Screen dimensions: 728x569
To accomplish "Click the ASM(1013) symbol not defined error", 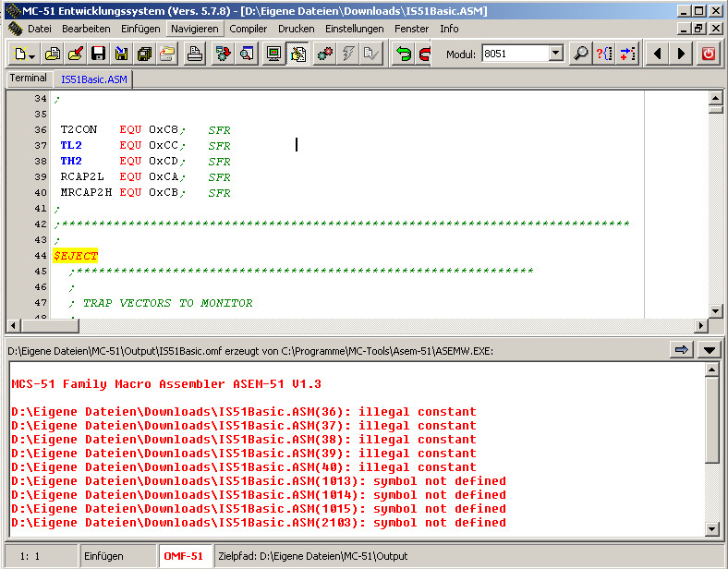I will click(259, 481).
